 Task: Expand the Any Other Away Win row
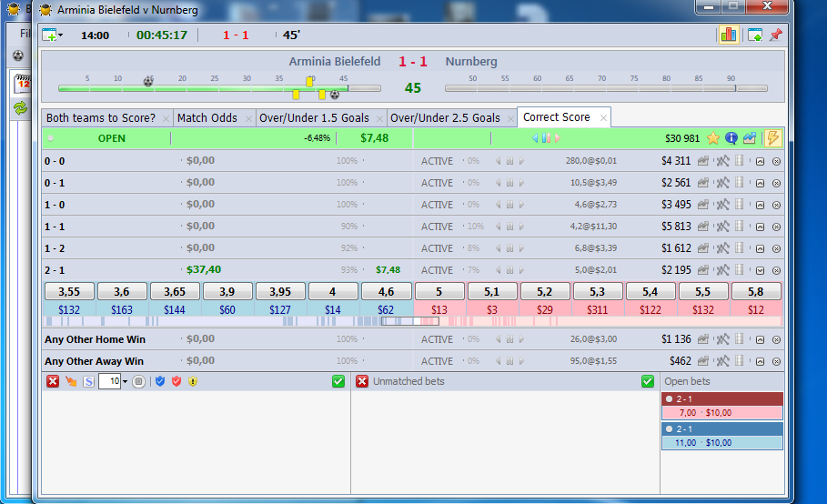[x=760, y=362]
